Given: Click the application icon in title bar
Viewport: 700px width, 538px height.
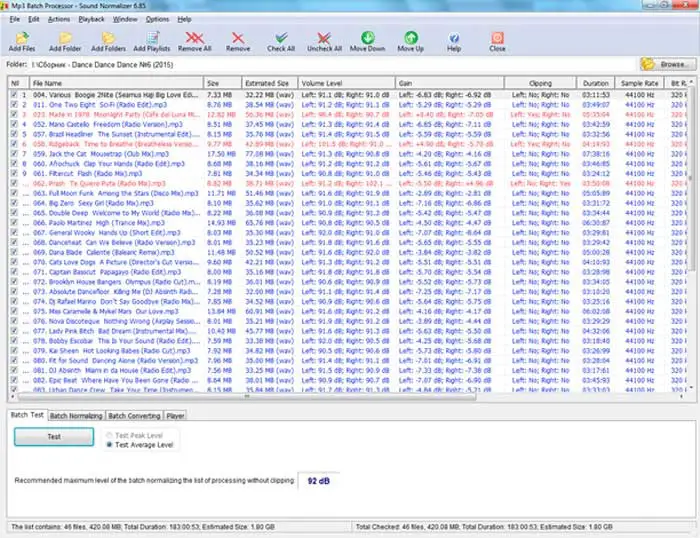Looking at the screenshot, I should [4, 5].
